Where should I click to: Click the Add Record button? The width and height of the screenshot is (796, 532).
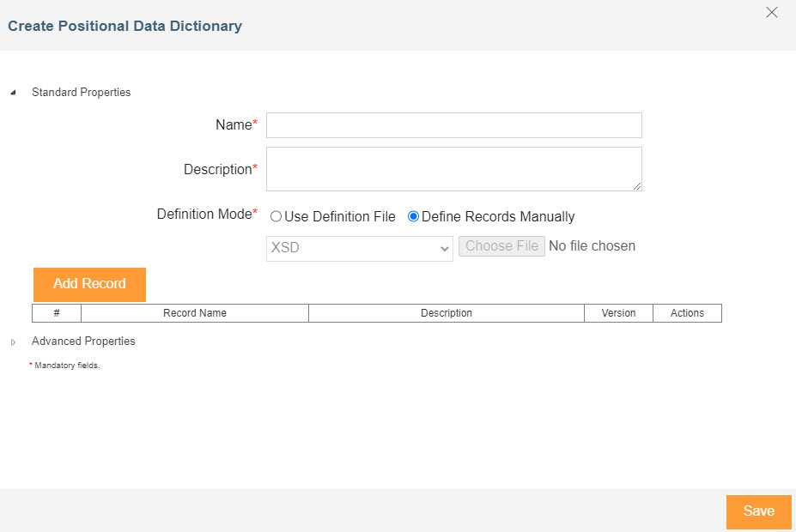[x=89, y=284]
